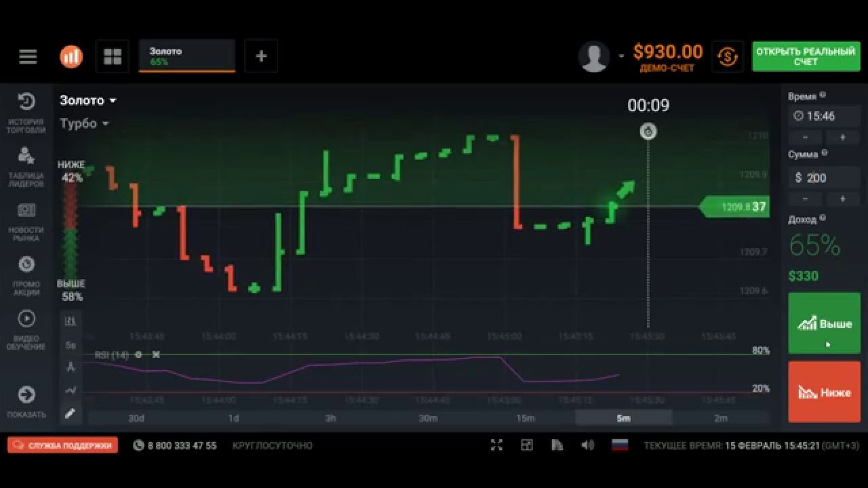The image size is (868, 488).
Task: Select the 30d chart time range
Action: pos(136,418)
